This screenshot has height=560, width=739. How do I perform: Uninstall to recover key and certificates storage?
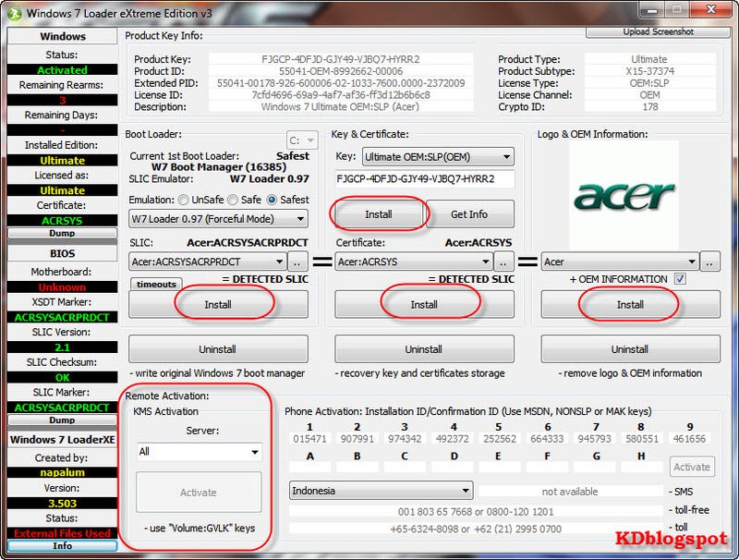(x=424, y=349)
